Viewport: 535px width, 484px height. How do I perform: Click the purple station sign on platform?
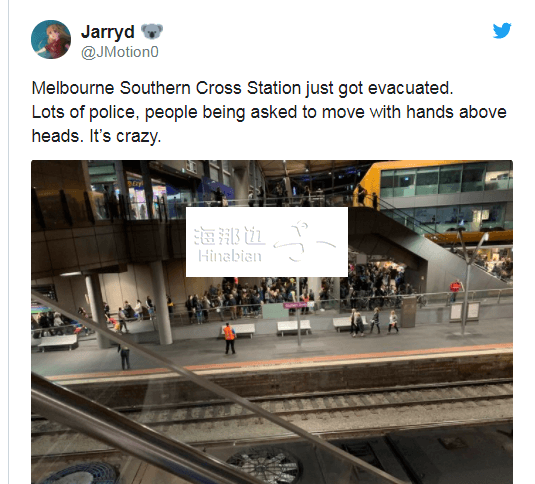click(296, 305)
